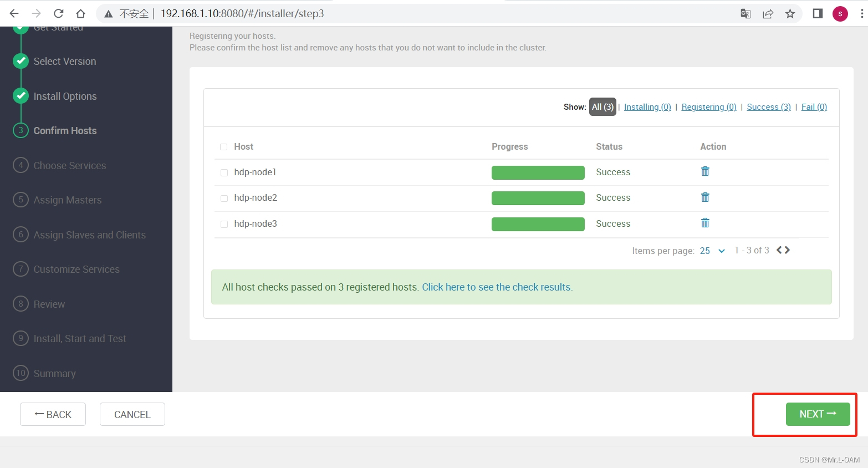Click Assign Masters wizard step
The width and height of the screenshot is (868, 468).
[68, 200]
